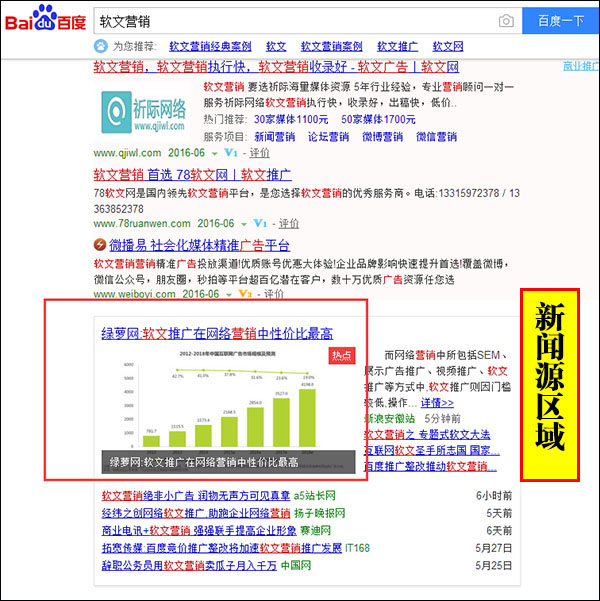Click the 商业推广 label
Screen dimensions: 600x601
pyautogui.click(x=581, y=66)
